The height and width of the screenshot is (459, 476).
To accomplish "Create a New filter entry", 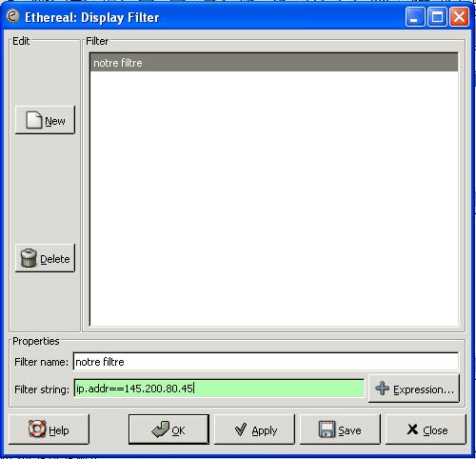I will click(45, 120).
